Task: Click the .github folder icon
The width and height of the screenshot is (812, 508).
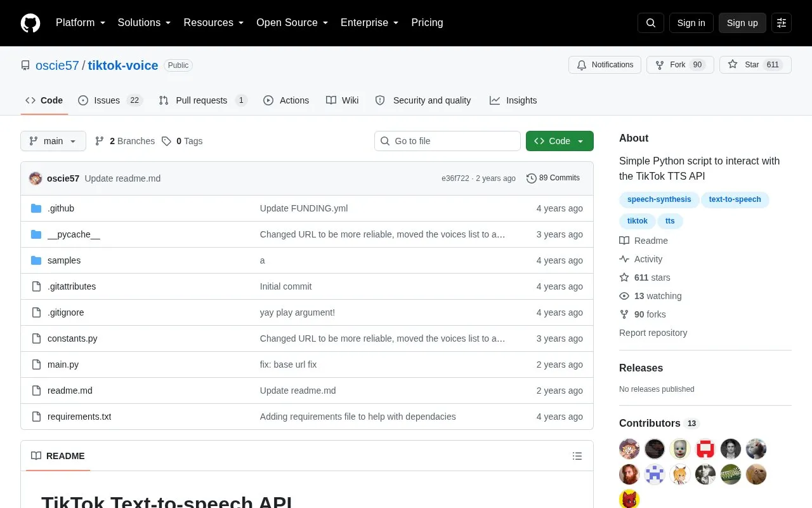Action: (x=36, y=208)
